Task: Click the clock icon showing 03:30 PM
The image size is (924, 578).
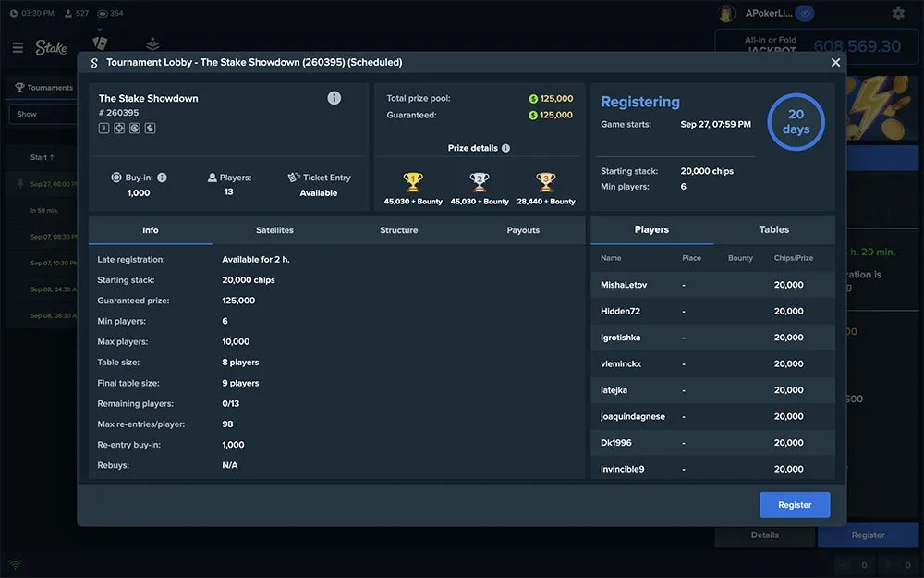Action: [14, 13]
